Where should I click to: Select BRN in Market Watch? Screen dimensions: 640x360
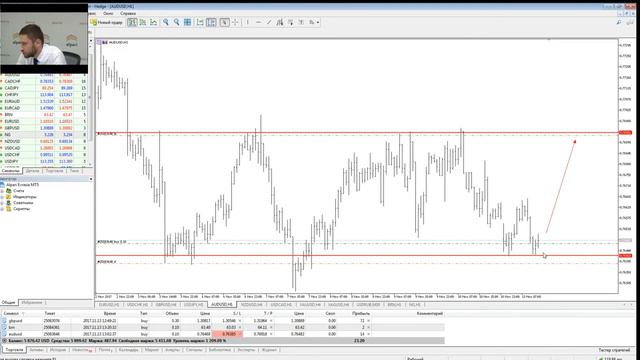[44, 115]
